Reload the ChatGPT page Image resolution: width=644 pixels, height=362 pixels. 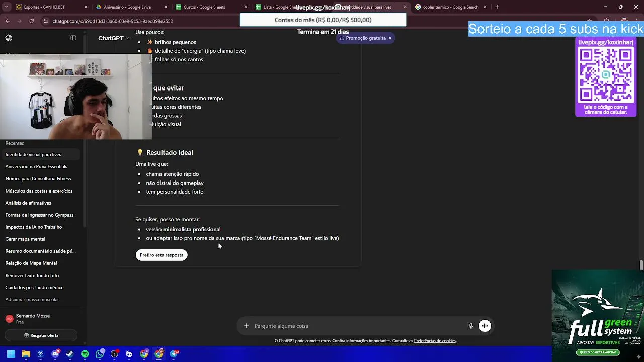point(32,21)
